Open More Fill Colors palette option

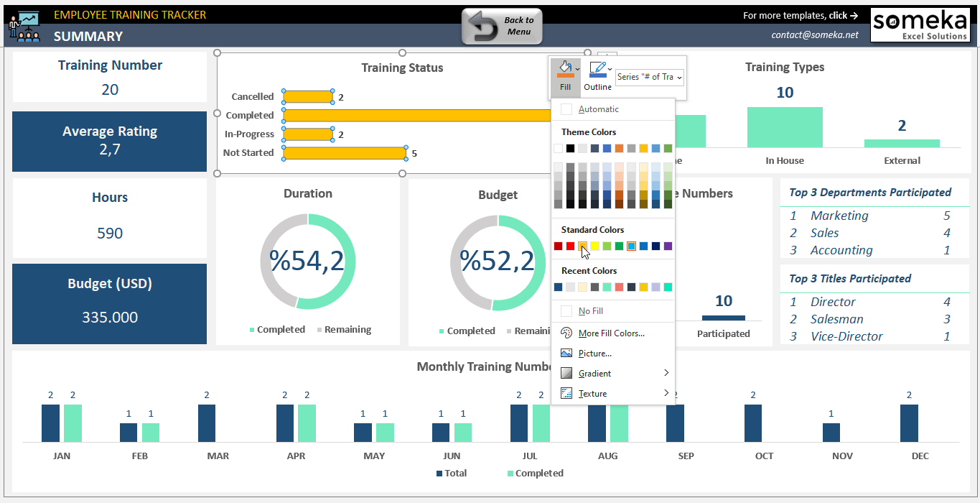(611, 333)
